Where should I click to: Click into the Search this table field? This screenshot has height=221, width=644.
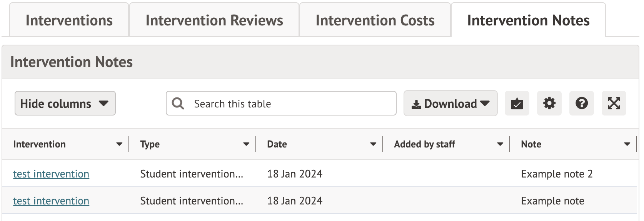pos(289,104)
